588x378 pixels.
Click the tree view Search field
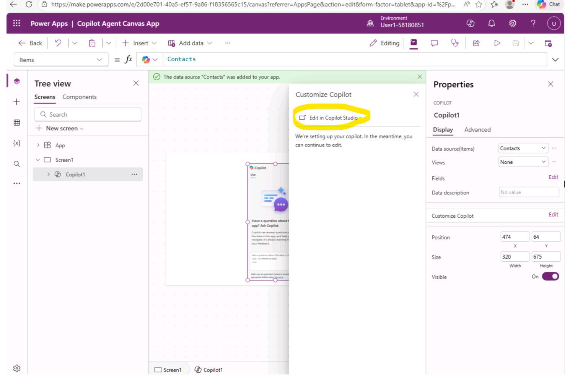tap(88, 115)
